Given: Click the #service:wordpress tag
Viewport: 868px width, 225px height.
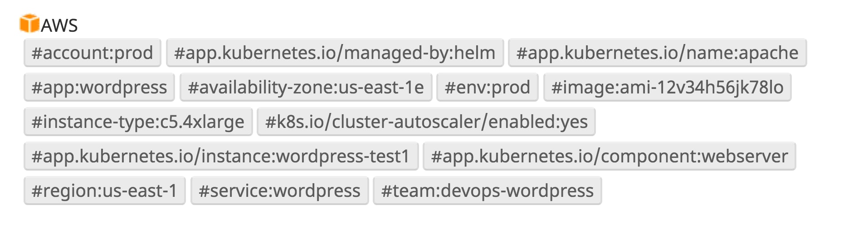Looking at the screenshot, I should pyautogui.click(x=279, y=191).
